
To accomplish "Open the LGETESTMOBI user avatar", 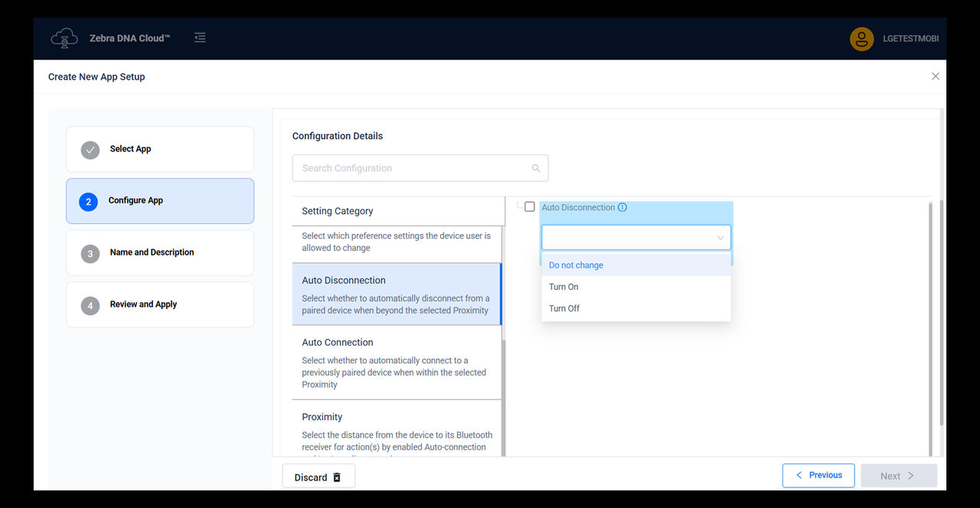I will coord(861,38).
